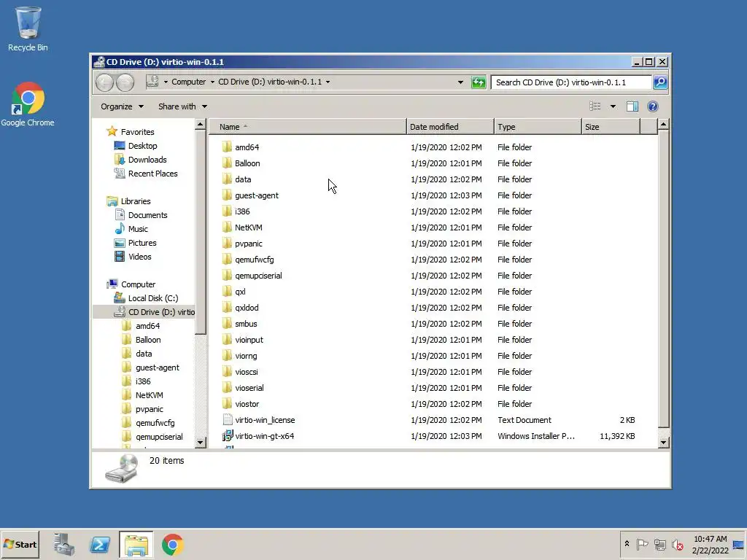The image size is (747, 560).
Task: Click the search CD Drive input field
Action: point(571,82)
